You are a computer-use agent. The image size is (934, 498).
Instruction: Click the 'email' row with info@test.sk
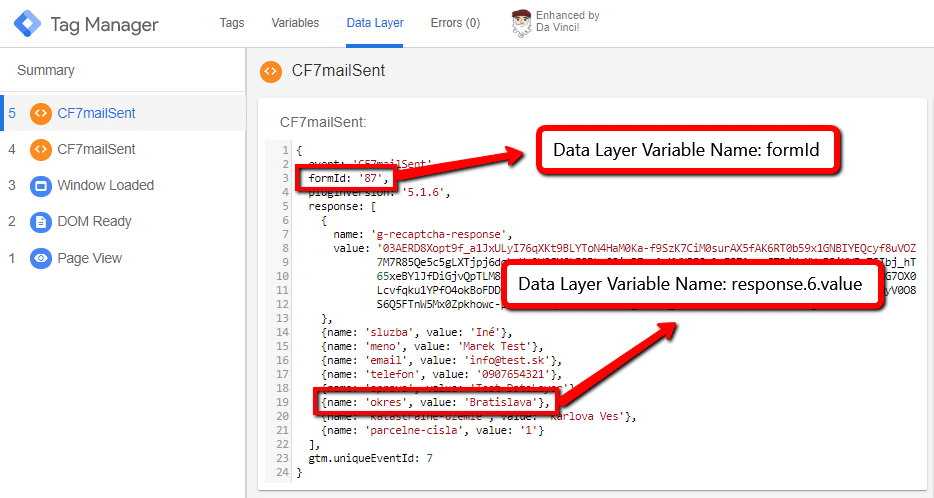pyautogui.click(x=441, y=360)
